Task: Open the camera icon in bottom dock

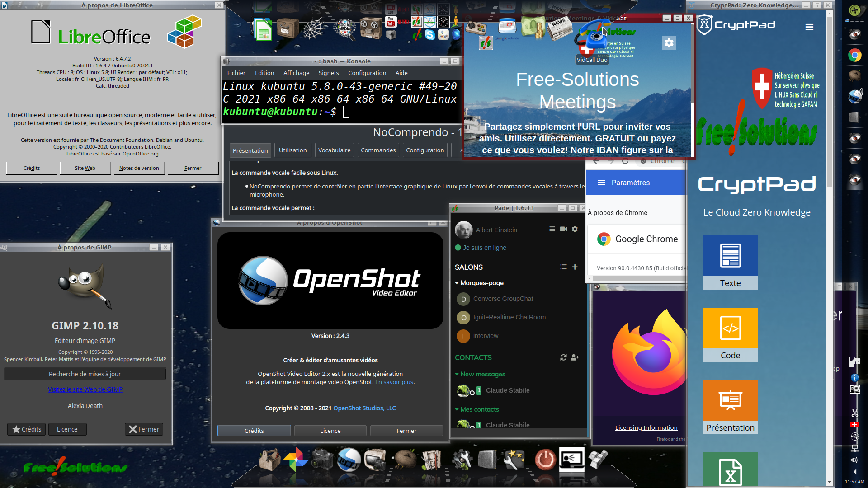Action: (322, 460)
